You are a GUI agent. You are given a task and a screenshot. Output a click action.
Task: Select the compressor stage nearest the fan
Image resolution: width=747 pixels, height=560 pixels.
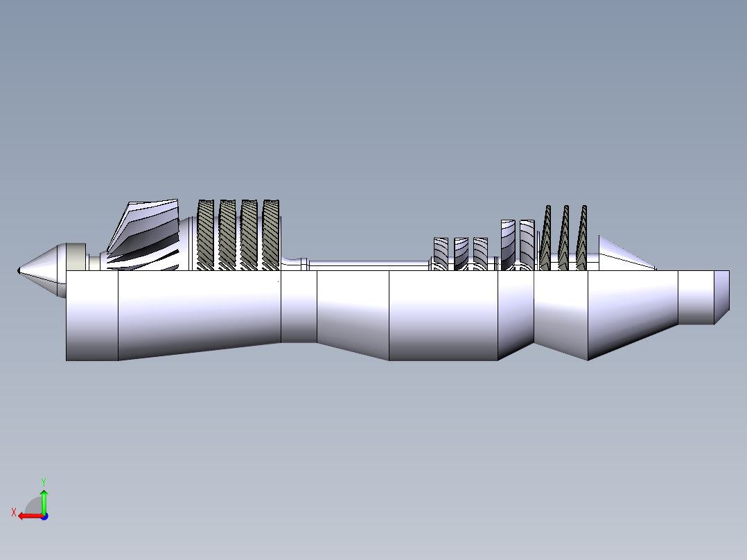coord(205,235)
